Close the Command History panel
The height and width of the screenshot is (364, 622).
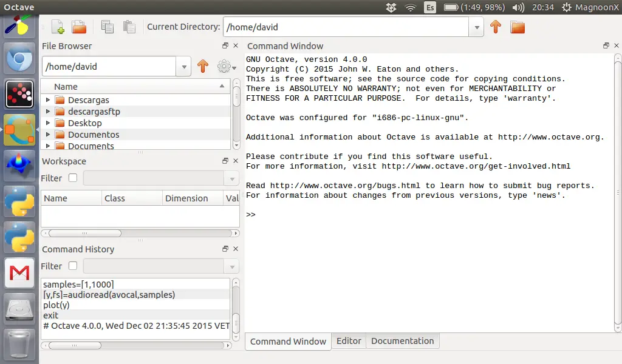tap(236, 249)
